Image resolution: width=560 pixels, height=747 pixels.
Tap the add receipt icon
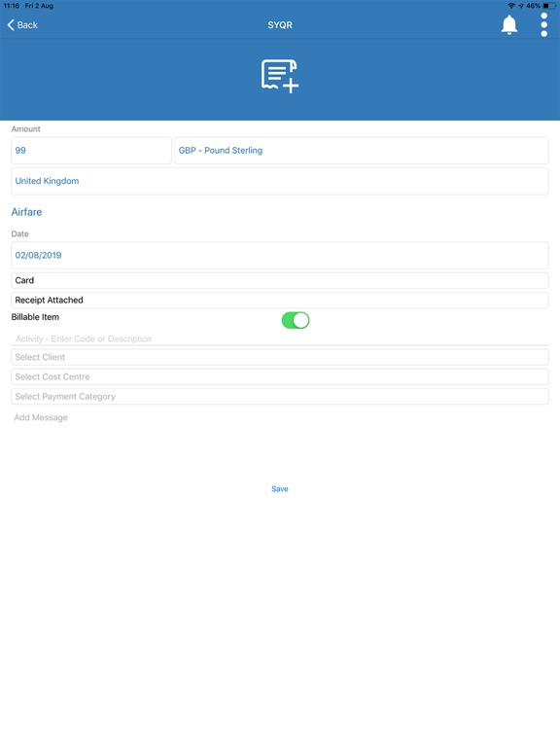point(280,76)
